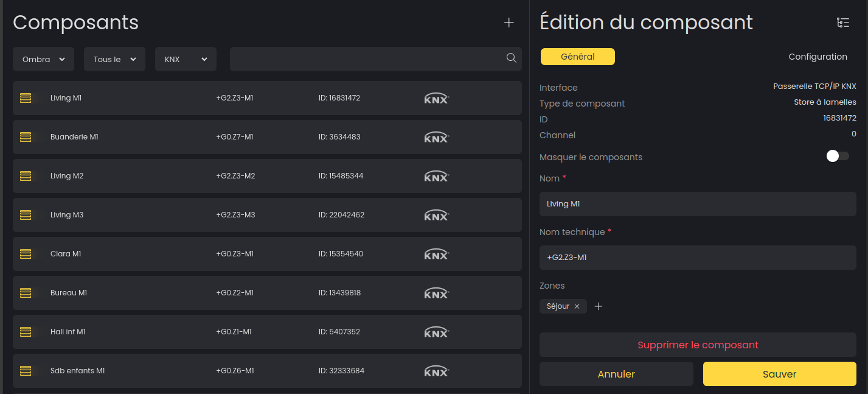Switch to the Général tab

[577, 57]
